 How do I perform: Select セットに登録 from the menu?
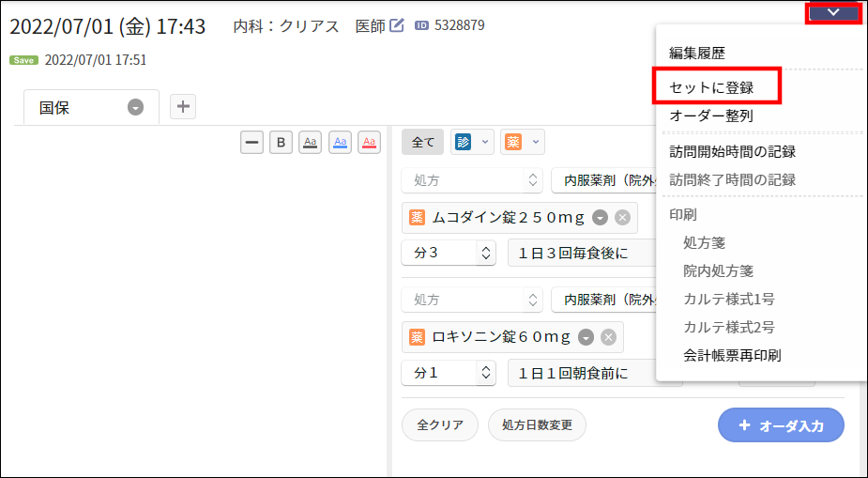click(x=711, y=87)
